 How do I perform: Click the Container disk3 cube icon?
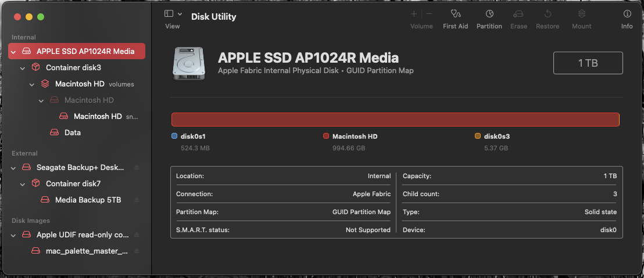[x=35, y=67]
